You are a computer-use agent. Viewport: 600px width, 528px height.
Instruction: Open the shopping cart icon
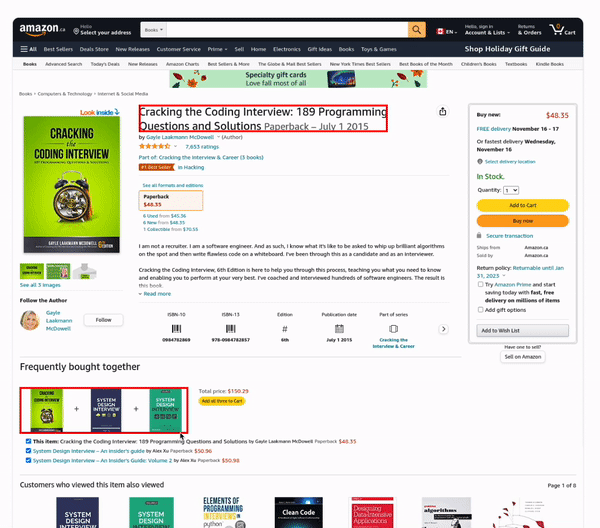pos(562,29)
